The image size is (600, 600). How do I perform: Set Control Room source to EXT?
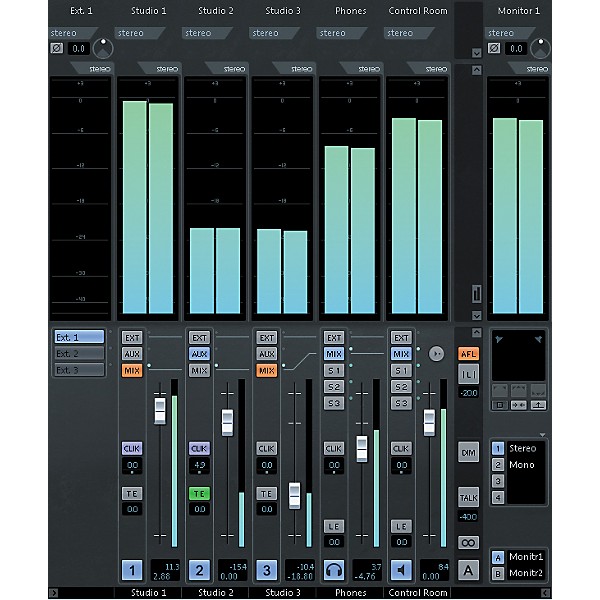coord(401,338)
